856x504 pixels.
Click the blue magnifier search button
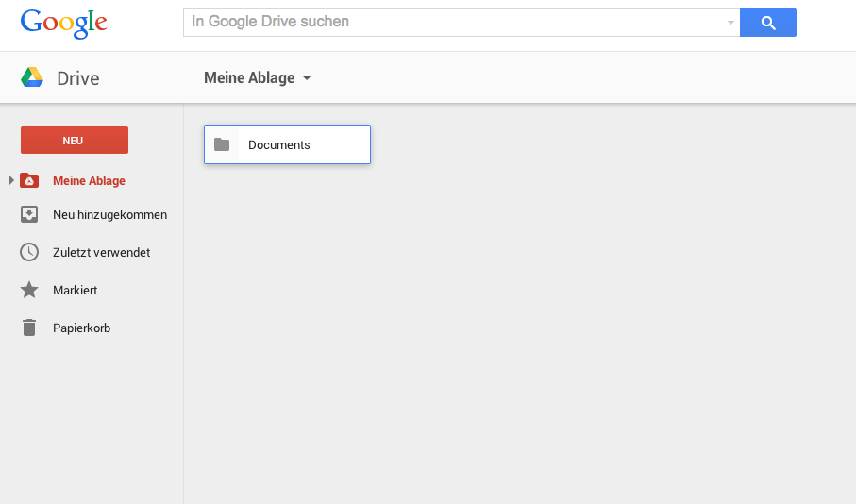pos(767,23)
